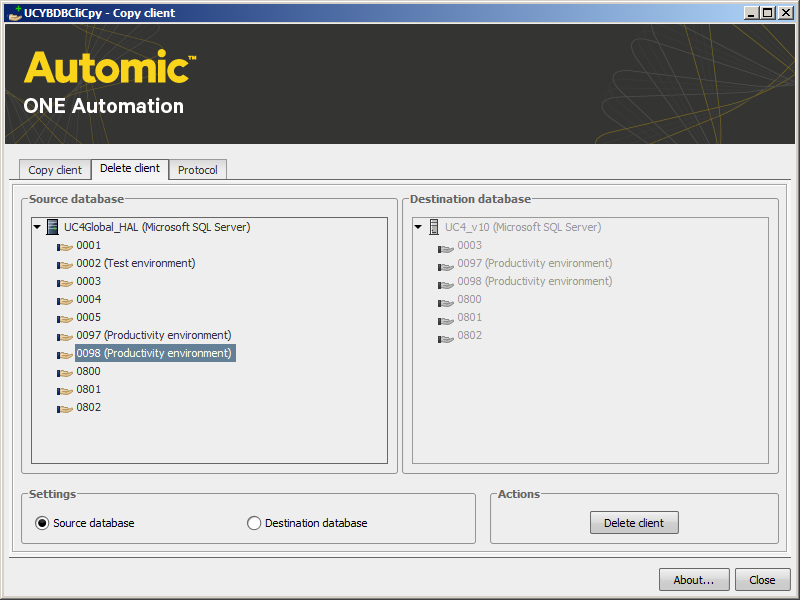Select destination client 0098 (Productivity environment)

click(535, 281)
